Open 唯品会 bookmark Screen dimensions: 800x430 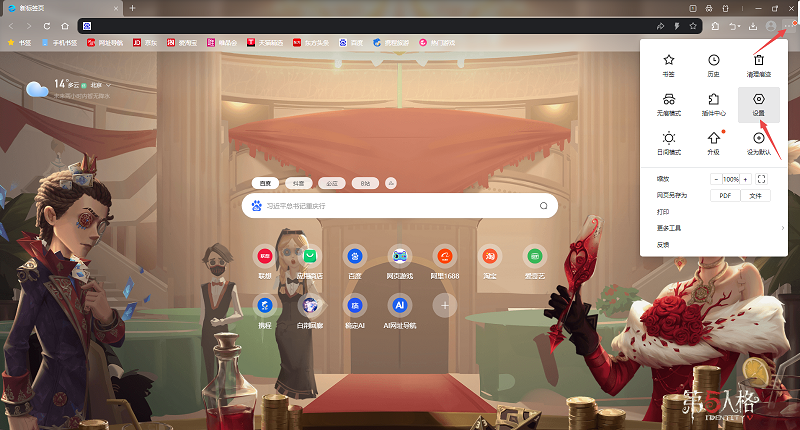point(222,43)
